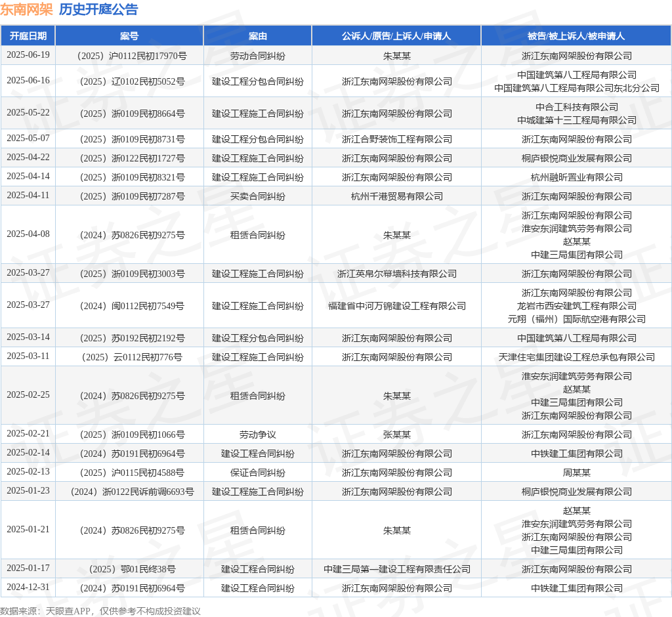Click the 历史开庭公告 heading
The height and width of the screenshot is (617, 672).
point(98,9)
